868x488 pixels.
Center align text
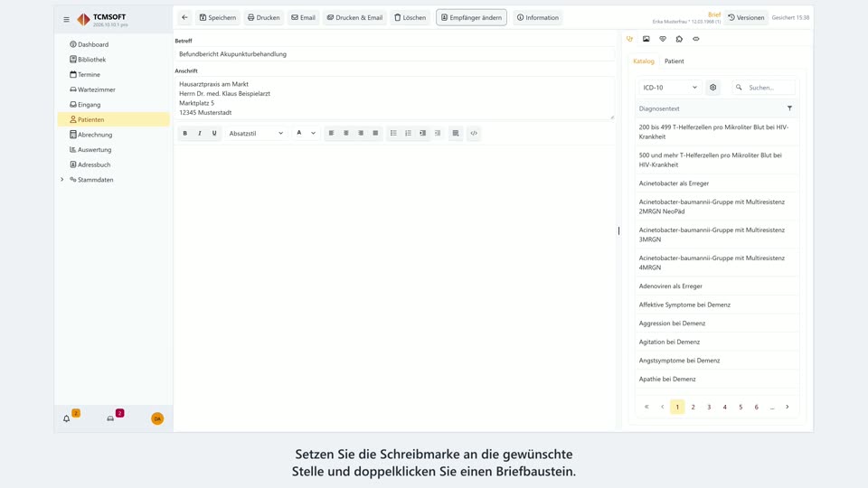click(x=346, y=134)
